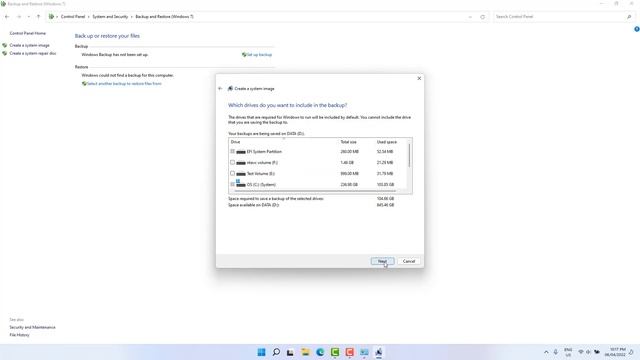Open Control Panel Home
The width and height of the screenshot is (640, 360).
click(x=28, y=33)
